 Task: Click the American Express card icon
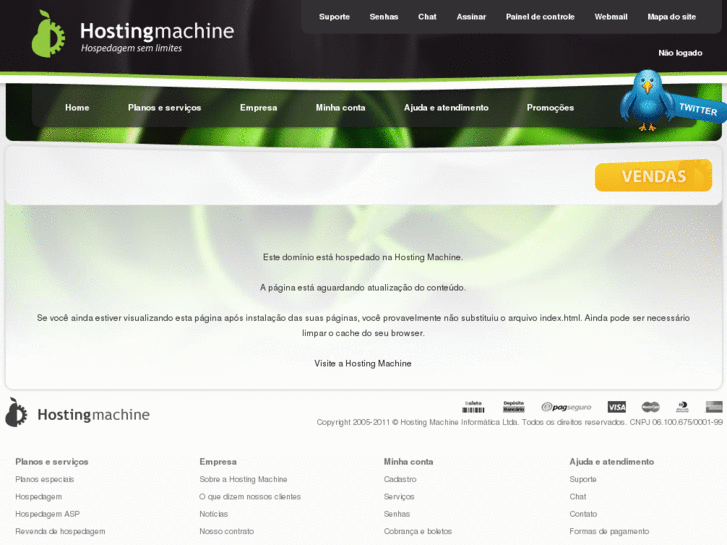[714, 407]
